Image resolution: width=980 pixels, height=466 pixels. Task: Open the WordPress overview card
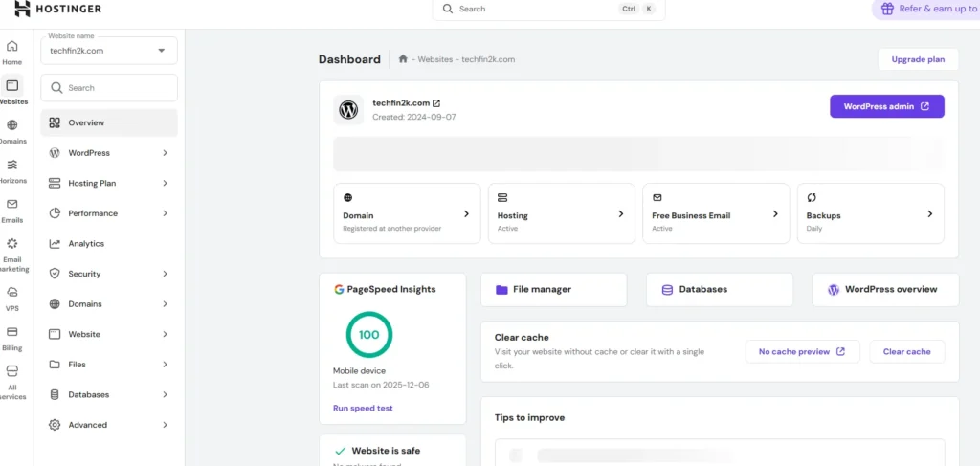(885, 289)
